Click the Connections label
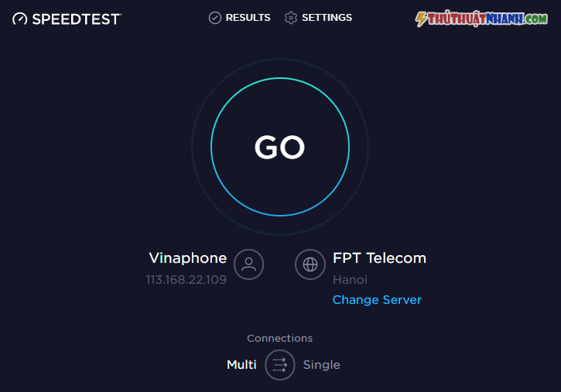The height and width of the screenshot is (392, 561). pos(280,338)
